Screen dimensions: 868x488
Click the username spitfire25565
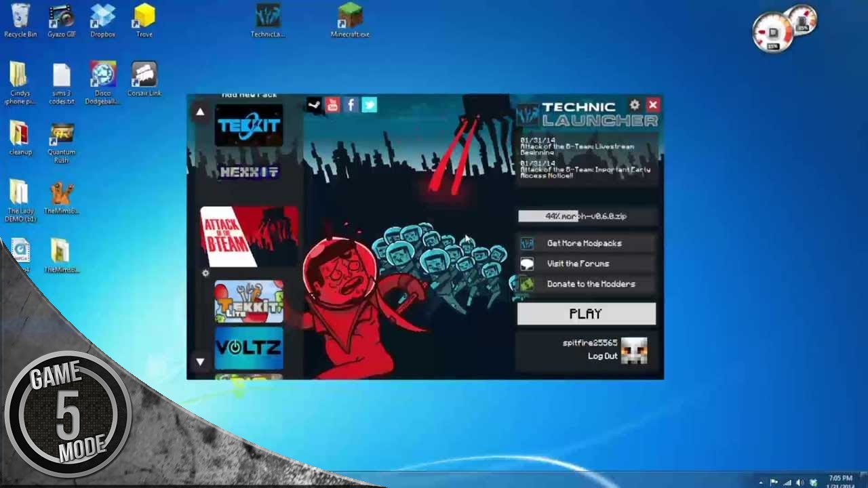590,343
